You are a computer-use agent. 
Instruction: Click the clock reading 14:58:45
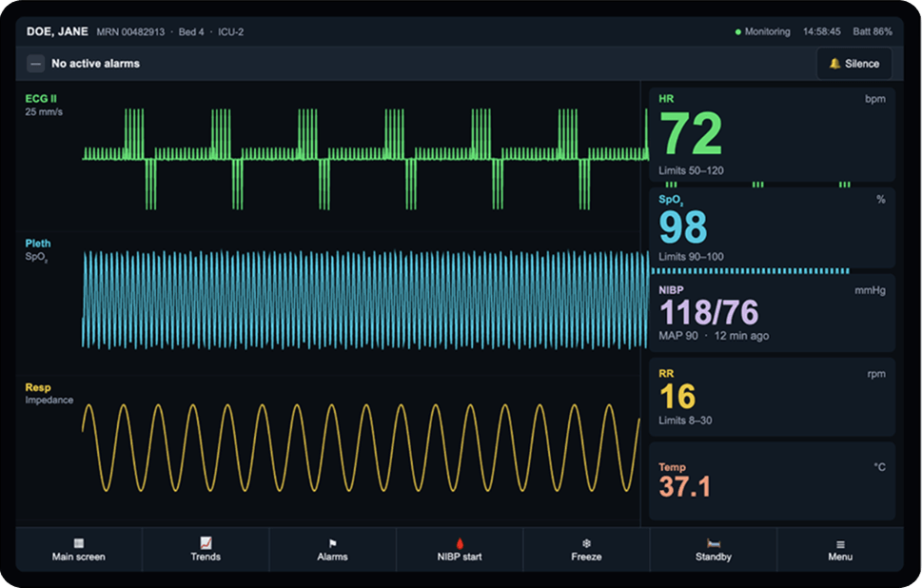coord(822,31)
